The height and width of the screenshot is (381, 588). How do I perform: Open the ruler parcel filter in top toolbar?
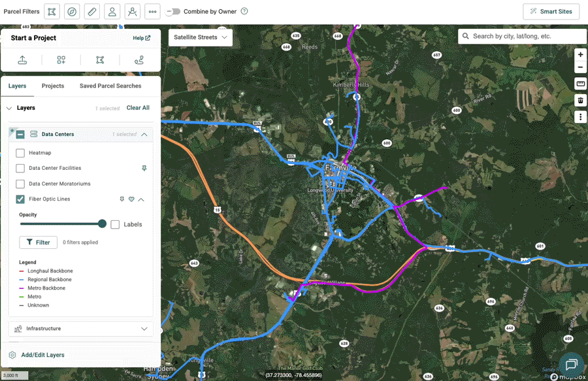click(92, 12)
